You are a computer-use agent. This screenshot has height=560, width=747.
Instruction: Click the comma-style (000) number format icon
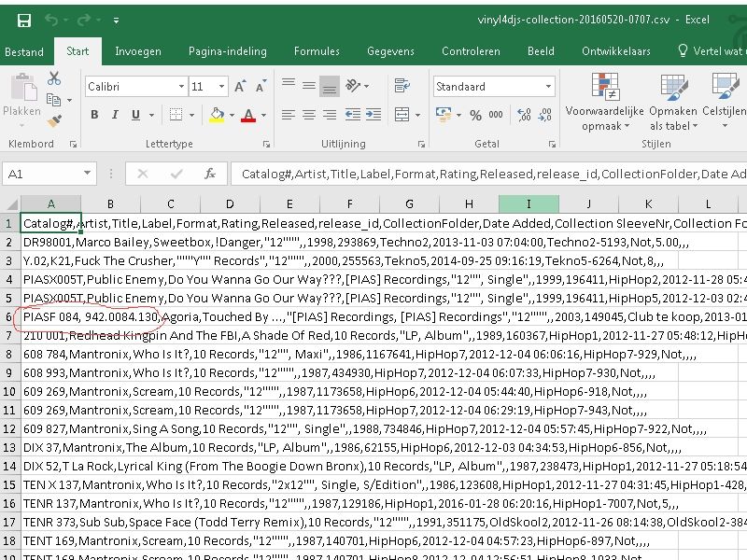point(495,115)
